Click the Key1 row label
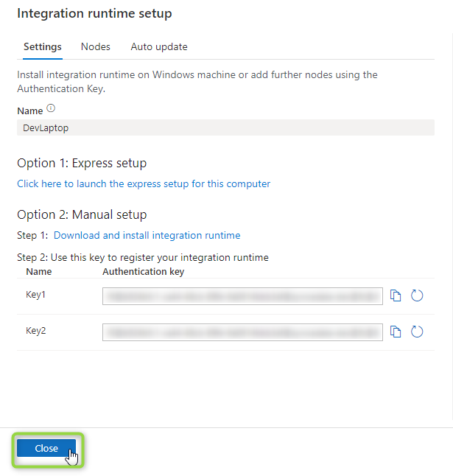Screen dimensions: 453x476 click(35, 295)
